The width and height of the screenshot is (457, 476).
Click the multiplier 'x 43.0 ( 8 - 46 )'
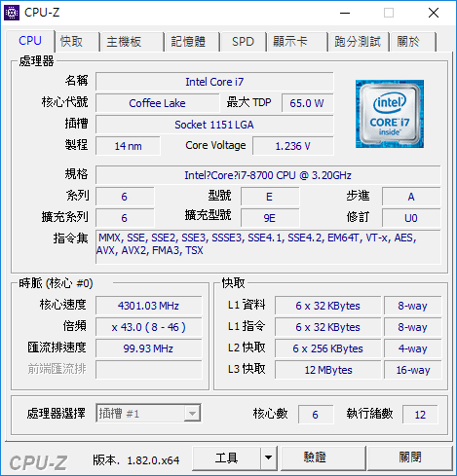149,327
